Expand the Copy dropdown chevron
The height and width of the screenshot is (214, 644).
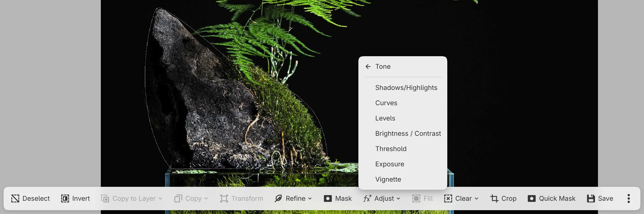click(x=206, y=198)
